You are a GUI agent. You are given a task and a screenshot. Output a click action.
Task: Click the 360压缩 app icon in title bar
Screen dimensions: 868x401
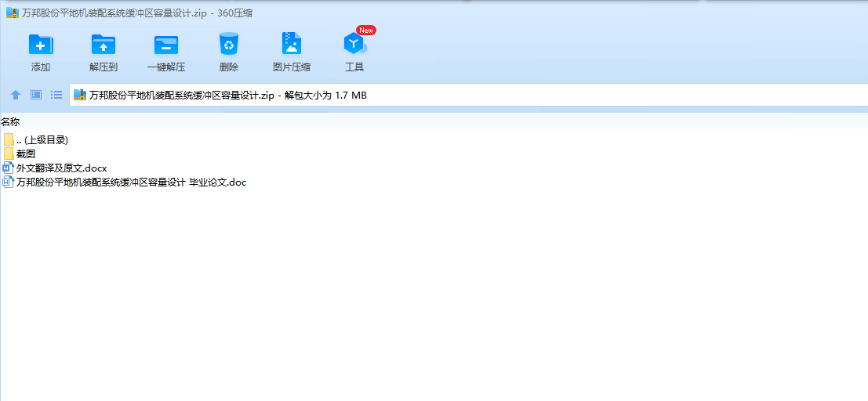point(13,13)
